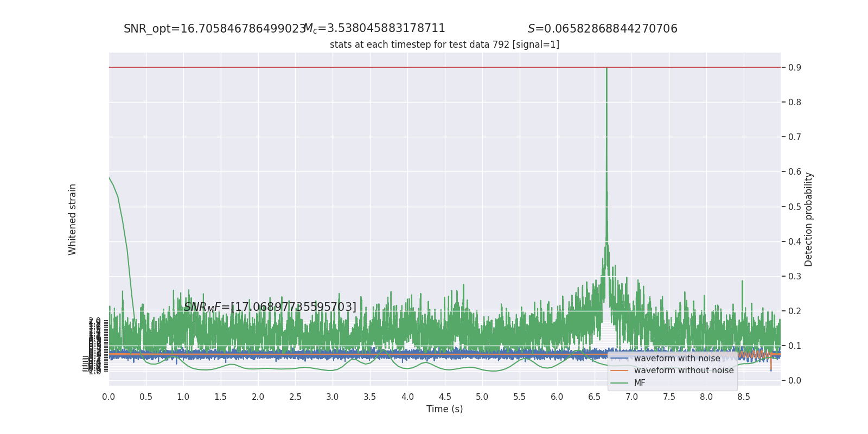The width and height of the screenshot is (868, 434).
Task: Click x-axis tick label 6.5
Action: [x=595, y=397]
